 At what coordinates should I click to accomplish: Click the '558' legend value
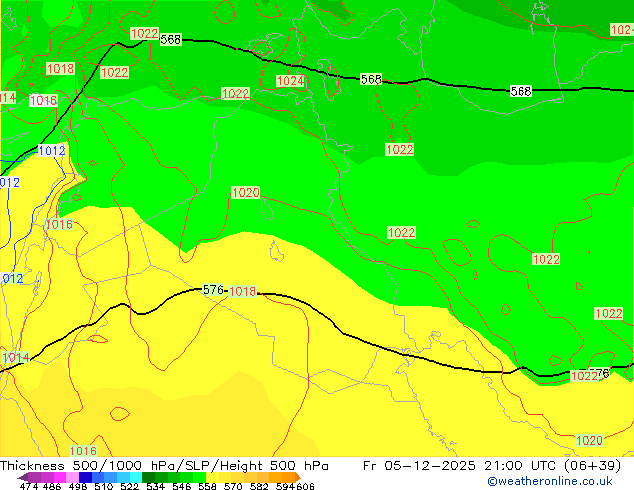click(207, 486)
